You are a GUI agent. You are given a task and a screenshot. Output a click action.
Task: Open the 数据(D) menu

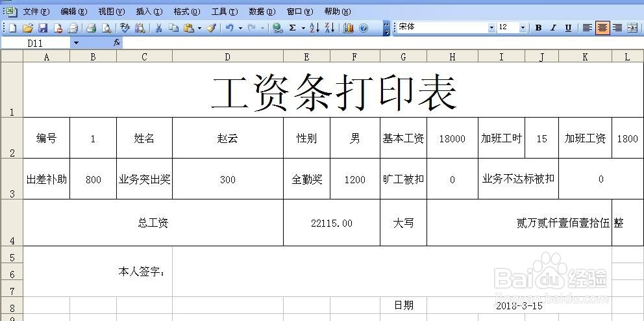[x=262, y=12]
